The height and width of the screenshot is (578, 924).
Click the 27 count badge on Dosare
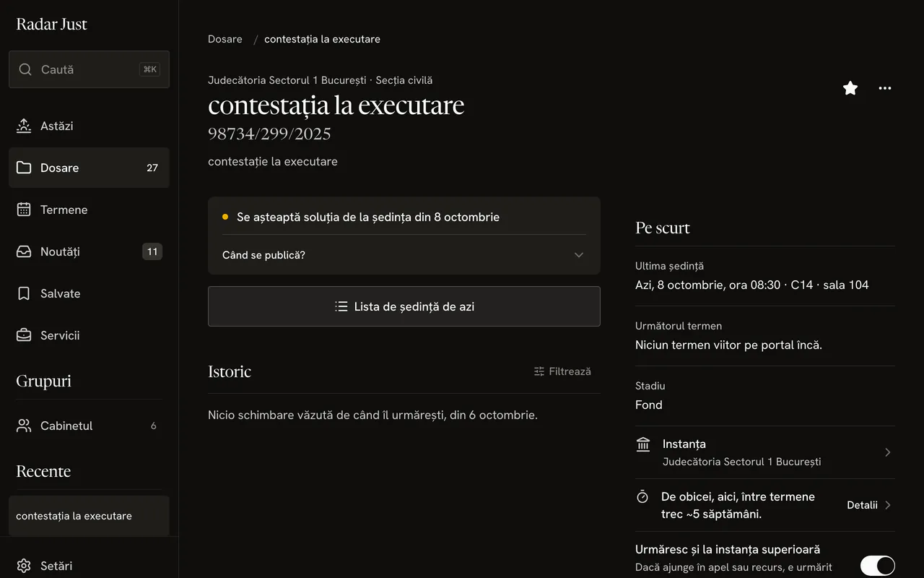click(x=152, y=168)
